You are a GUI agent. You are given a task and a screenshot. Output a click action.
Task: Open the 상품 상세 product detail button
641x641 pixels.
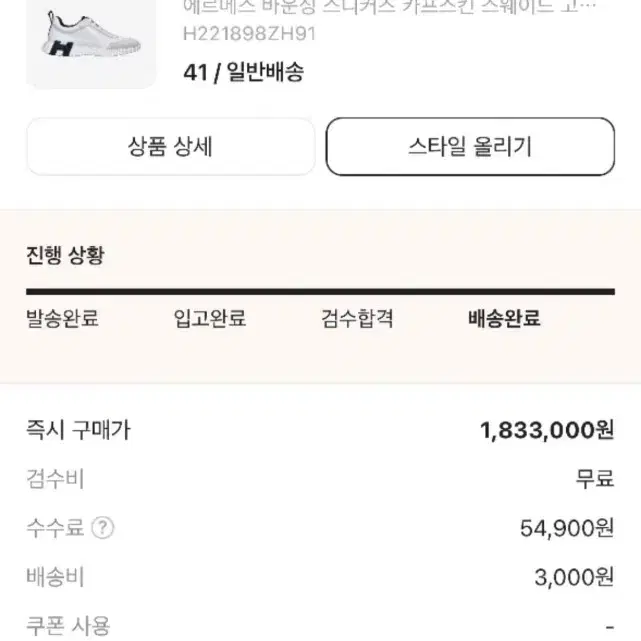pos(170,147)
